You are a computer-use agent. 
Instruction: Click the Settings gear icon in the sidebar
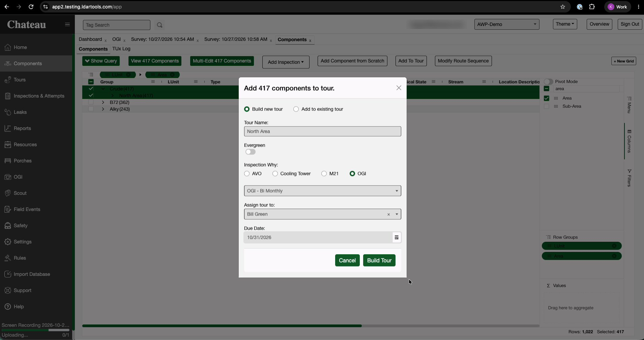tap(8, 242)
